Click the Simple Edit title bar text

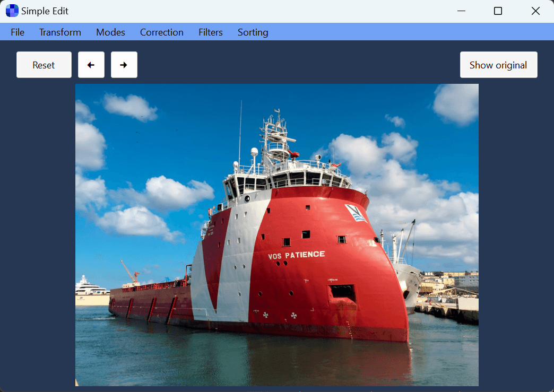tap(45, 11)
